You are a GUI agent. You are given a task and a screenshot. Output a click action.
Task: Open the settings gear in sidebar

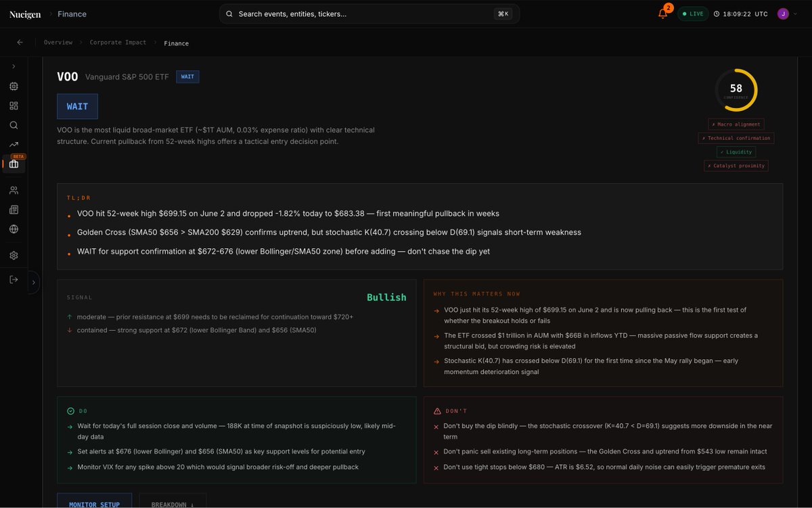click(x=14, y=256)
